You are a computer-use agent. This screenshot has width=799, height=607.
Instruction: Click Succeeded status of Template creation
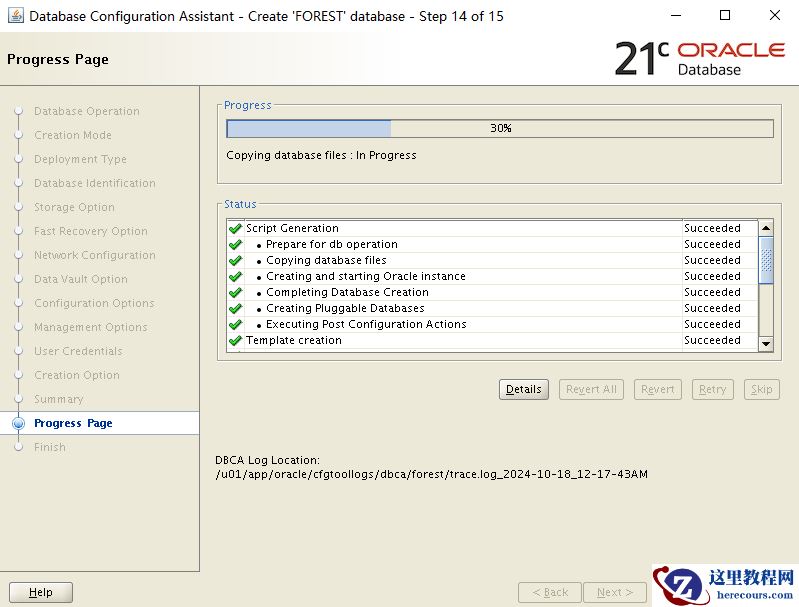click(712, 340)
